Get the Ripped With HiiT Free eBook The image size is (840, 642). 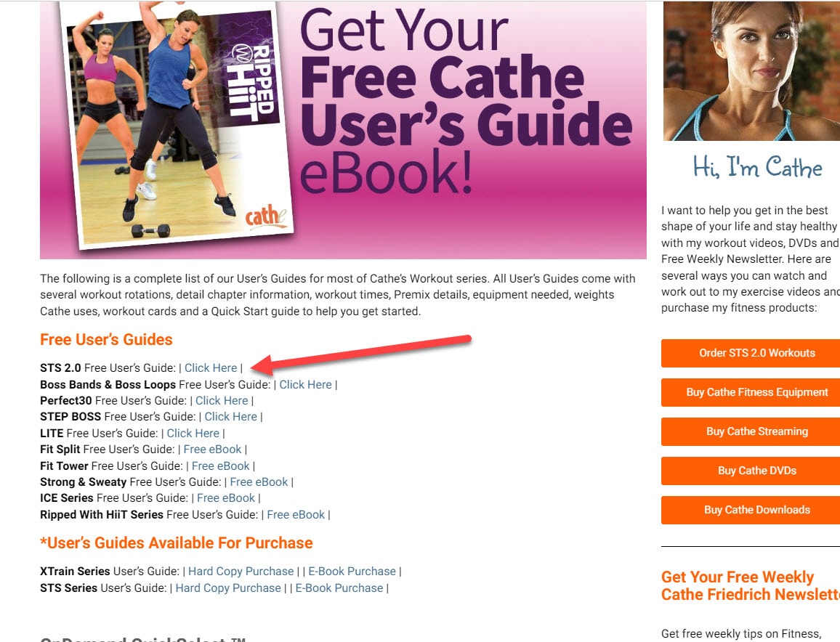click(x=296, y=515)
